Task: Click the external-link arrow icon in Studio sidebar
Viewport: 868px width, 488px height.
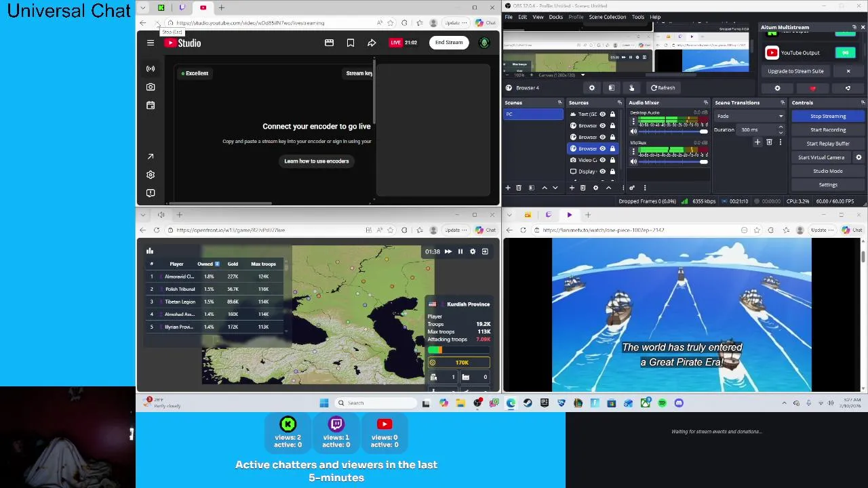Action: tap(151, 157)
